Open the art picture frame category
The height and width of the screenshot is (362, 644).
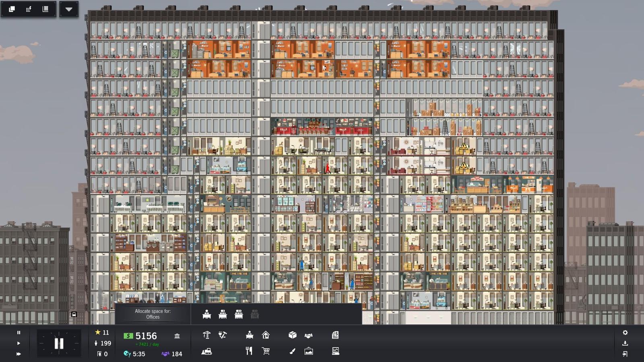309,351
